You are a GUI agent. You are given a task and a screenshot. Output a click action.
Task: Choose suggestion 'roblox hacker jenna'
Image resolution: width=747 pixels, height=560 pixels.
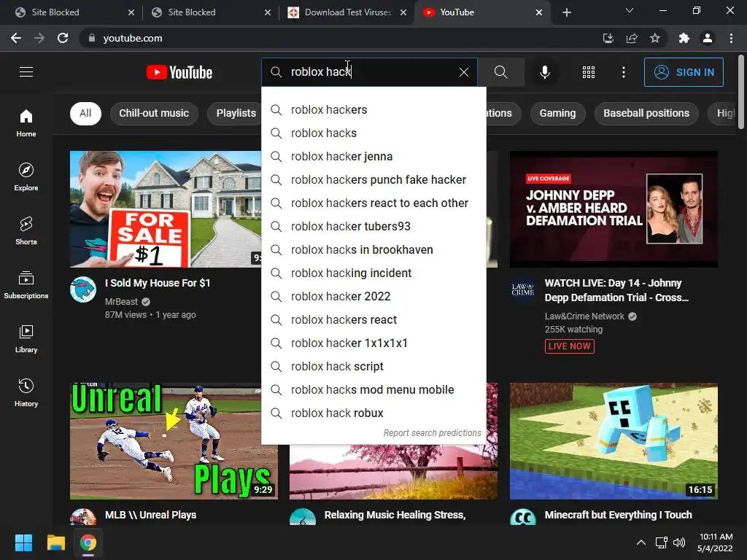click(x=374, y=156)
